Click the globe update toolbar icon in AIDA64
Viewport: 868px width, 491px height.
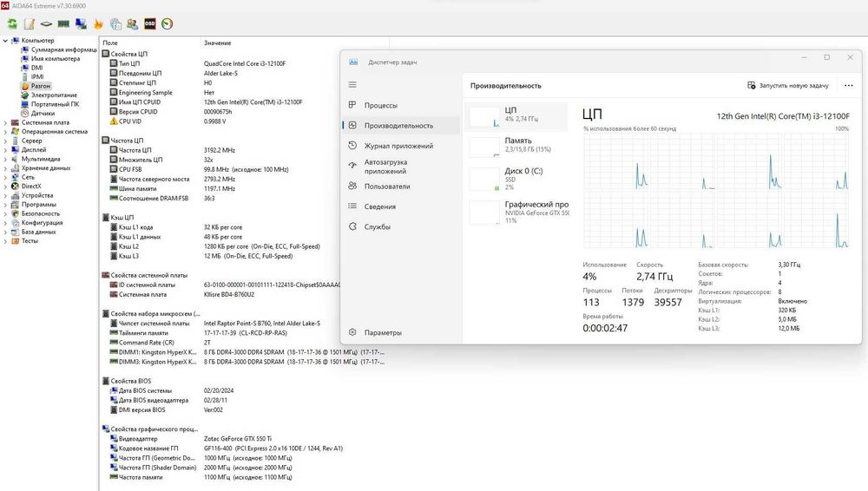point(115,23)
